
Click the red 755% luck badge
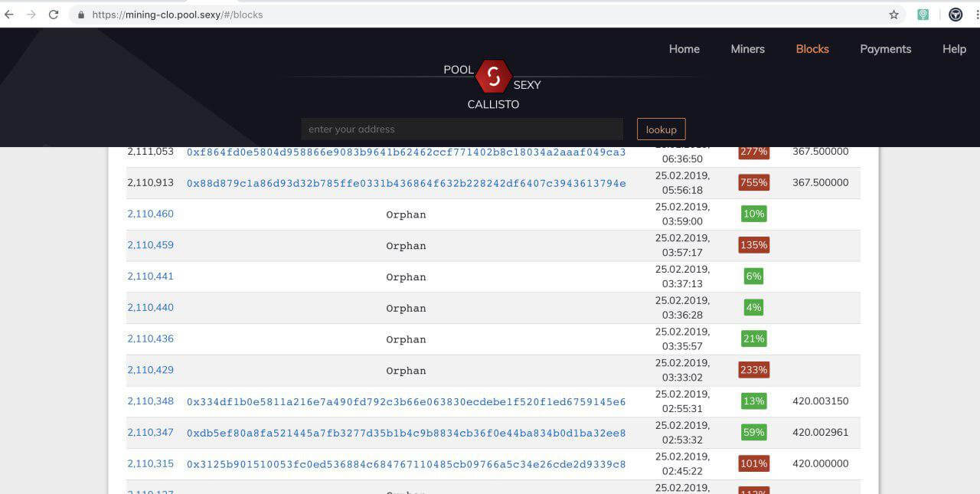(x=753, y=183)
